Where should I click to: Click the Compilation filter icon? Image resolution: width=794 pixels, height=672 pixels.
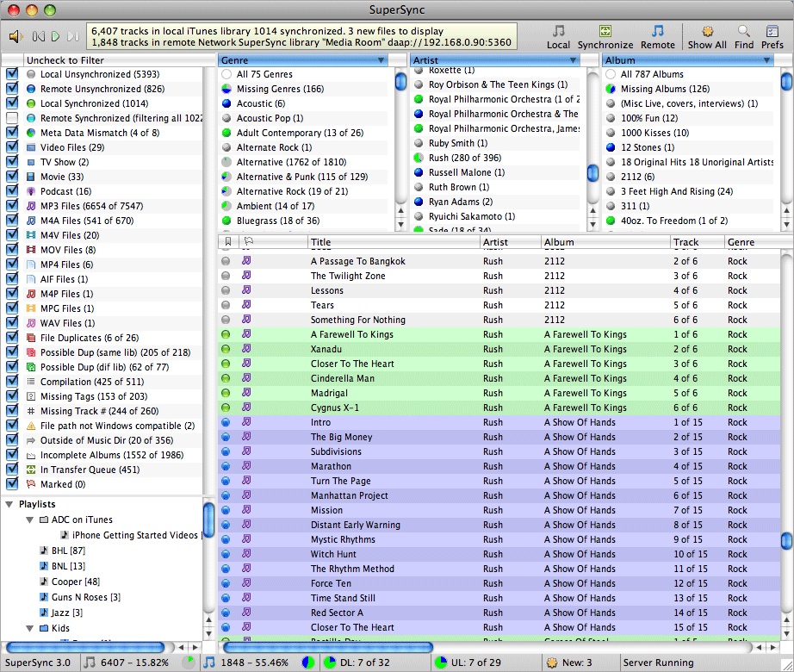click(x=31, y=382)
